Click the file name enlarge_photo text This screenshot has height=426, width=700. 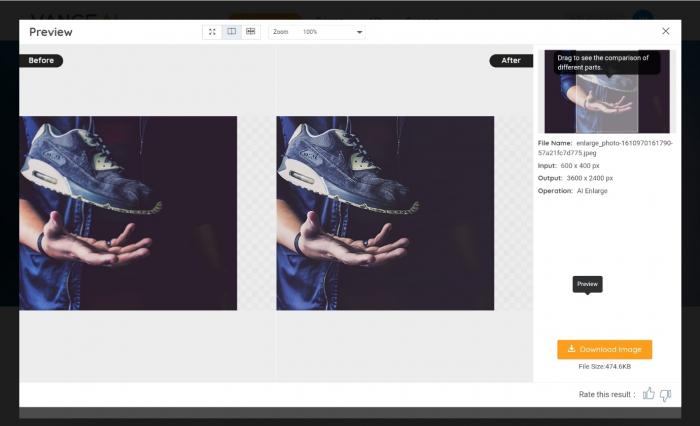[x=605, y=148]
